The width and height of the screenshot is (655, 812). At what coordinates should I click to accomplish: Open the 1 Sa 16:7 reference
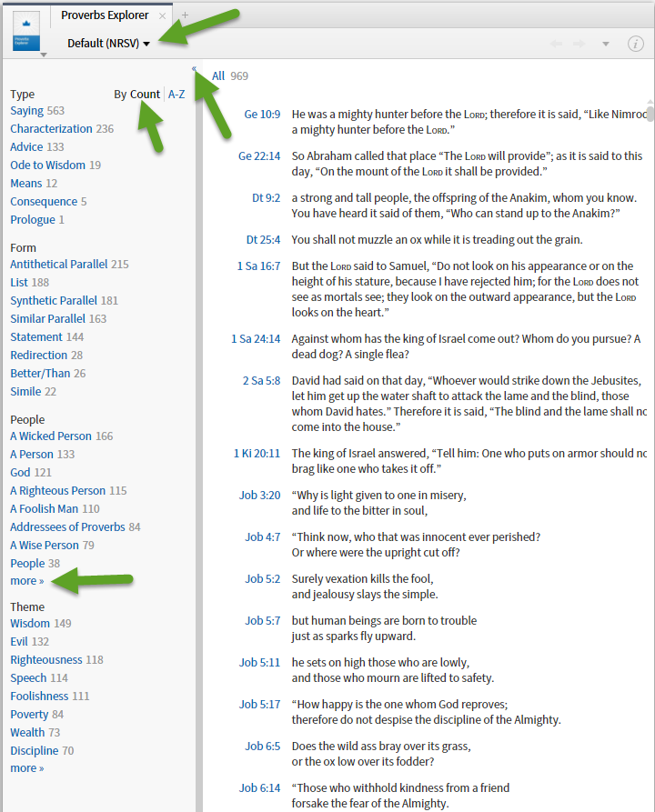258,266
